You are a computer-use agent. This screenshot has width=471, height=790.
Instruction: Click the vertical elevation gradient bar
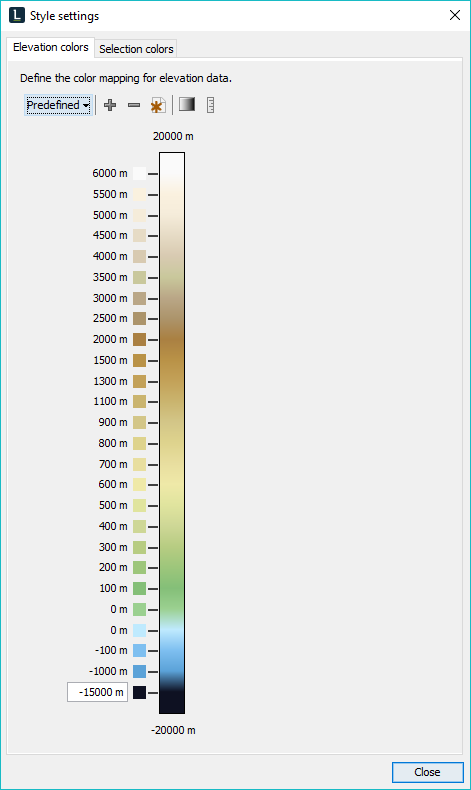tap(172, 433)
